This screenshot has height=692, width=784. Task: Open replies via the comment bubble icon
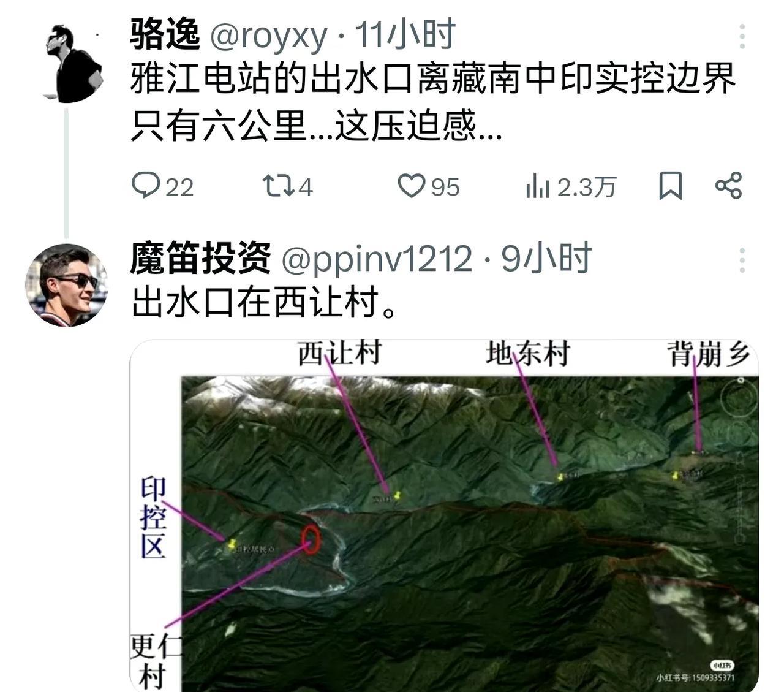tap(146, 185)
